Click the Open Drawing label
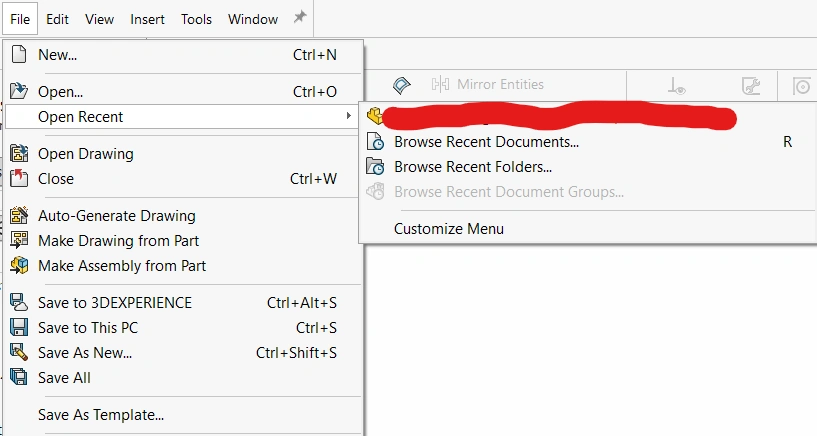The width and height of the screenshot is (817, 436). pyautogui.click(x=86, y=154)
